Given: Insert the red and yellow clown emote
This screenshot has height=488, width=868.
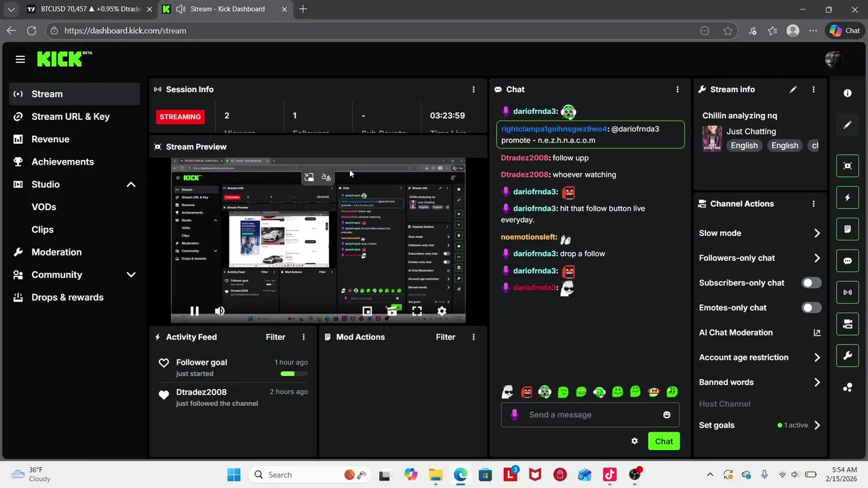Looking at the screenshot, I should pos(654,392).
